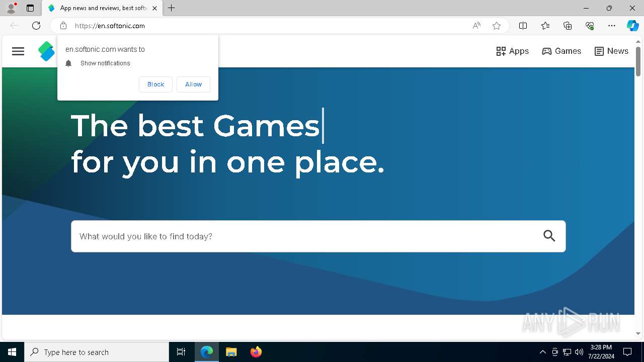The width and height of the screenshot is (644, 362).
Task: Click the browser back arrow
Action: tap(14, 26)
